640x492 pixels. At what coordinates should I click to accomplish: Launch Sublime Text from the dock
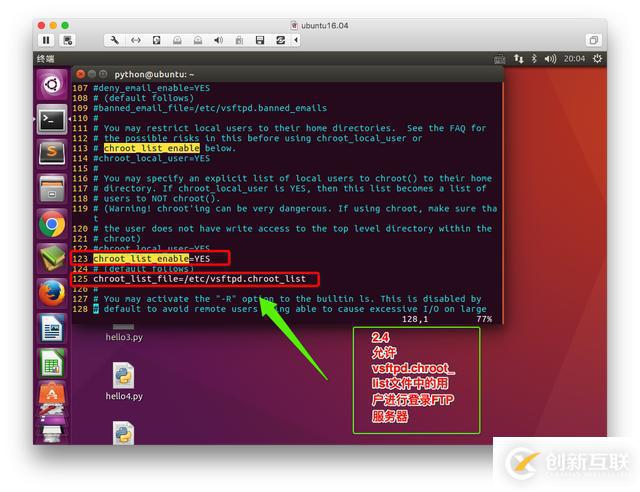(52, 153)
